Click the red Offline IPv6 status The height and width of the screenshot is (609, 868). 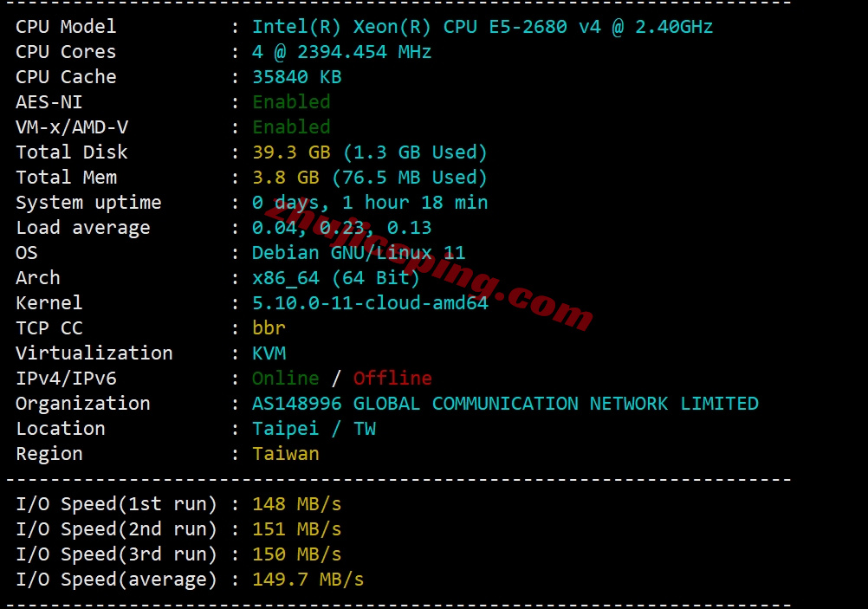[392, 379]
